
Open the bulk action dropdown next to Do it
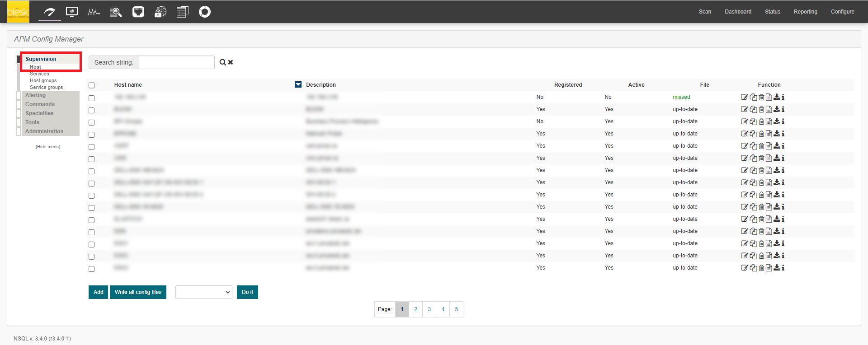point(204,292)
